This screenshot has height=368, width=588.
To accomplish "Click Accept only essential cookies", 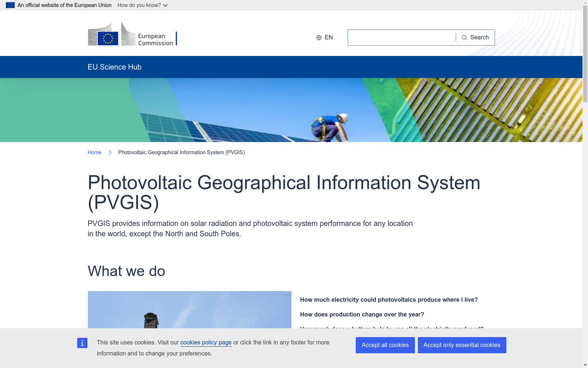I will 462,345.
